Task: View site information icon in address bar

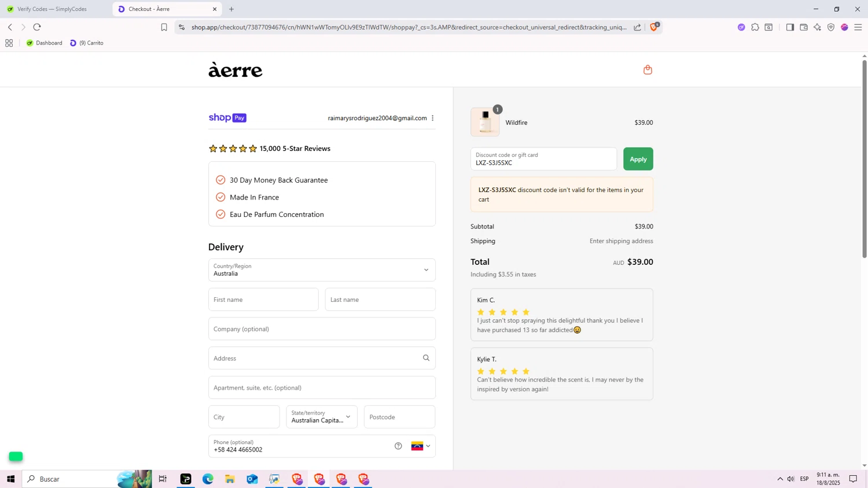Action: [x=182, y=27]
